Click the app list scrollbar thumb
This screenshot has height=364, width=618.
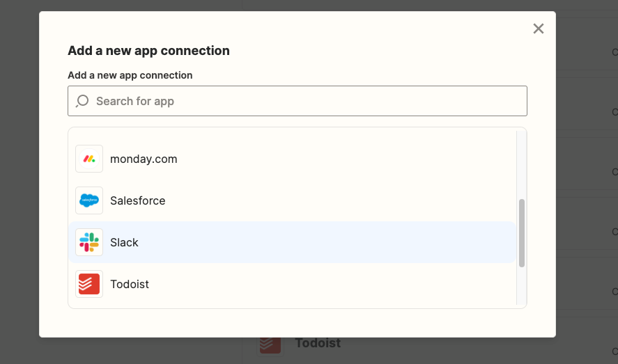click(x=522, y=232)
